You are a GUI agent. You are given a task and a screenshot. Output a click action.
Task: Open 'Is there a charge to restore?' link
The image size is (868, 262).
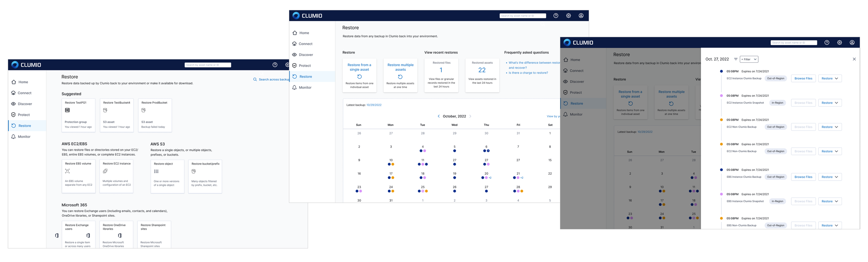[528, 73]
